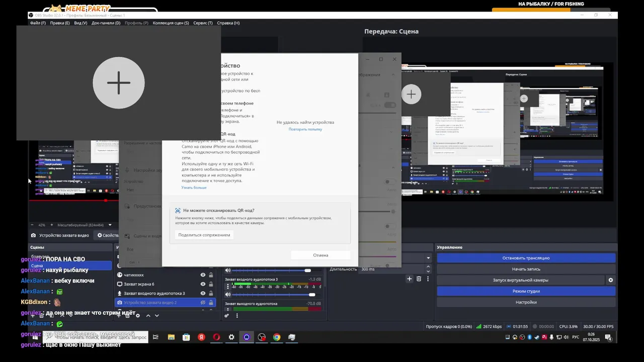Expand the scene transition type dropdown

429,258
